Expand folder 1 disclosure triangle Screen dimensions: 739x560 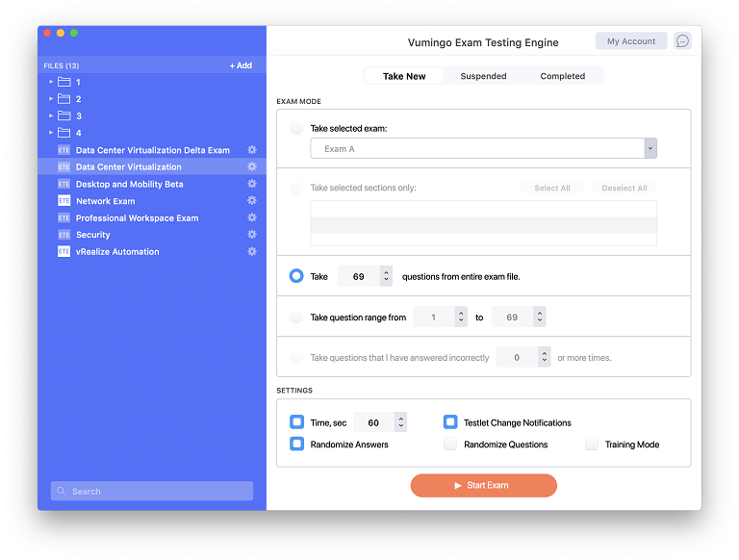(x=51, y=82)
